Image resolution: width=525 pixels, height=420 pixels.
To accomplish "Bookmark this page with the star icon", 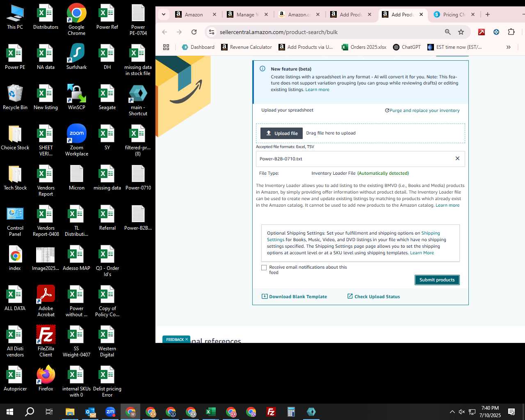I will (x=461, y=32).
